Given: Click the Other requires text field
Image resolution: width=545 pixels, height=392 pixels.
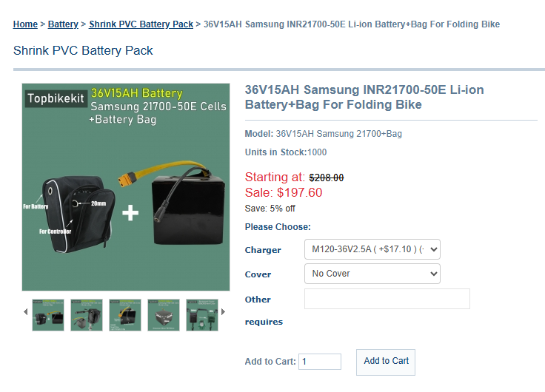Looking at the screenshot, I should (x=387, y=299).
